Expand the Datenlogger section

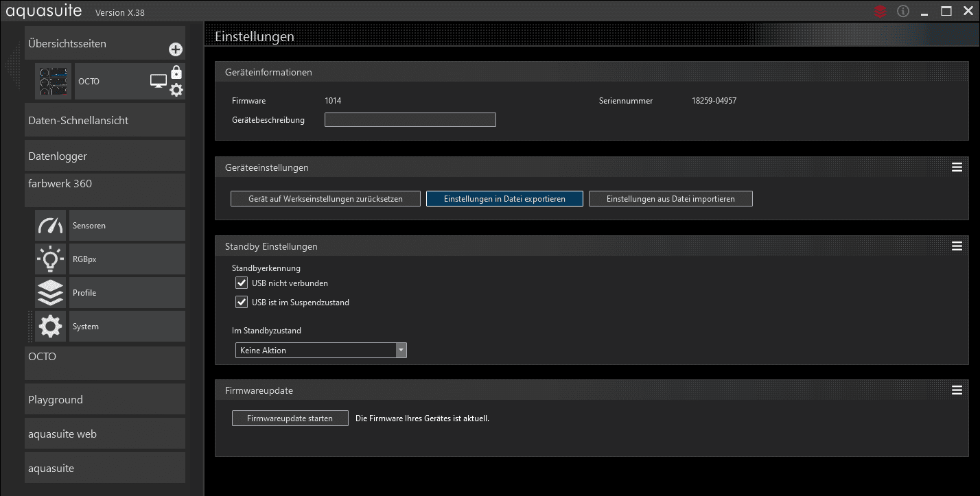tap(105, 156)
